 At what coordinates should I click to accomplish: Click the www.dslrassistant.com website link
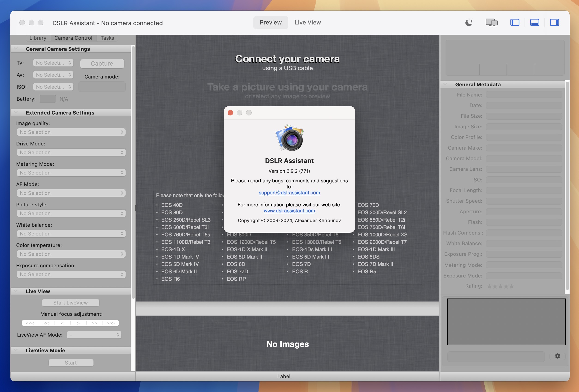289,211
